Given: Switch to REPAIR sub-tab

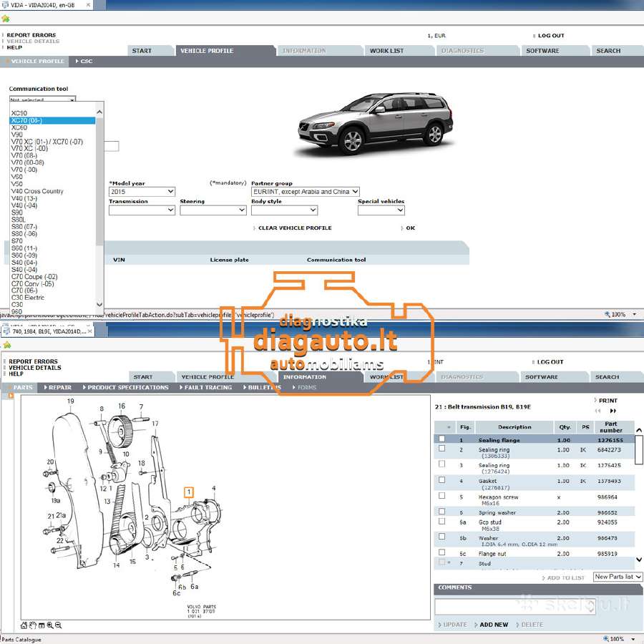Looking at the screenshot, I should (x=57, y=387).
